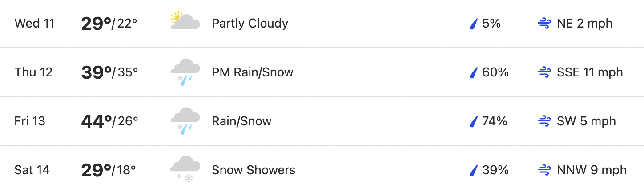Click the 29°/22° temperature on Wednesday

pyautogui.click(x=109, y=24)
